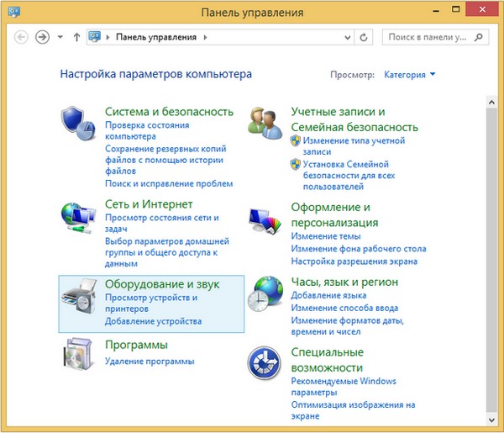Open the Programs disc box icon
Screen dimensions: 504x433
tap(77, 354)
